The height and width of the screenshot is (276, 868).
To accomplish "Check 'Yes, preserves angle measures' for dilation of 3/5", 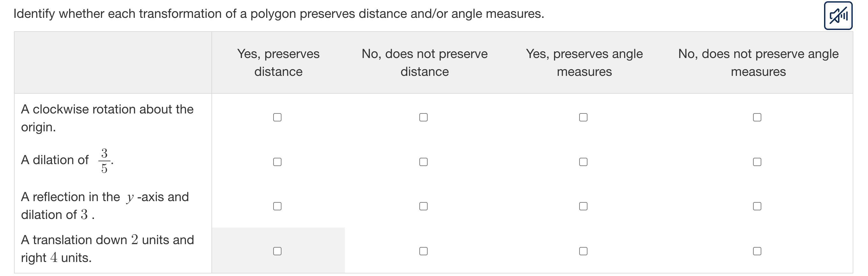I will click(x=583, y=162).
